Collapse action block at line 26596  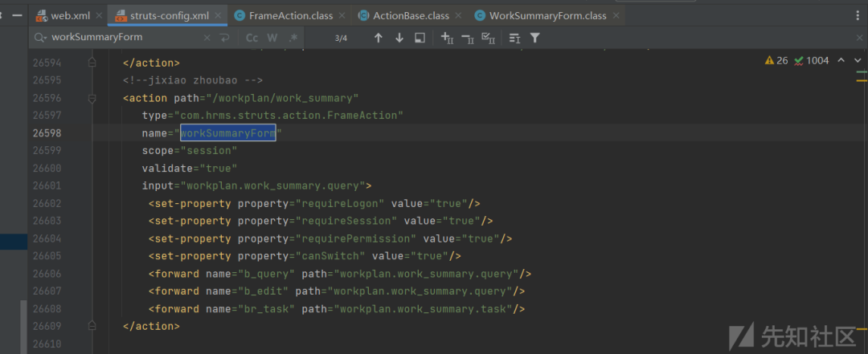(92, 99)
